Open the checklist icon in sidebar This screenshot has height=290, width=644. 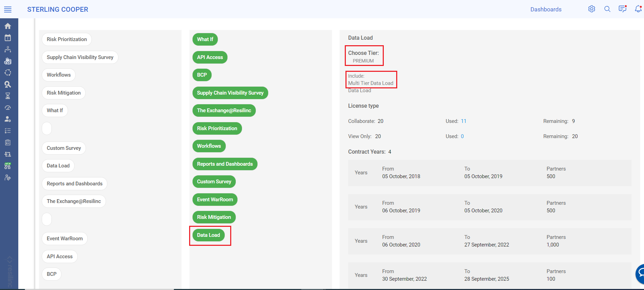[x=8, y=131]
